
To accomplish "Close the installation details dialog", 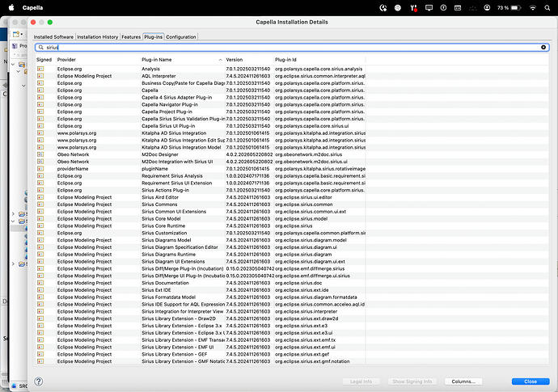I will pyautogui.click(x=531, y=381).
